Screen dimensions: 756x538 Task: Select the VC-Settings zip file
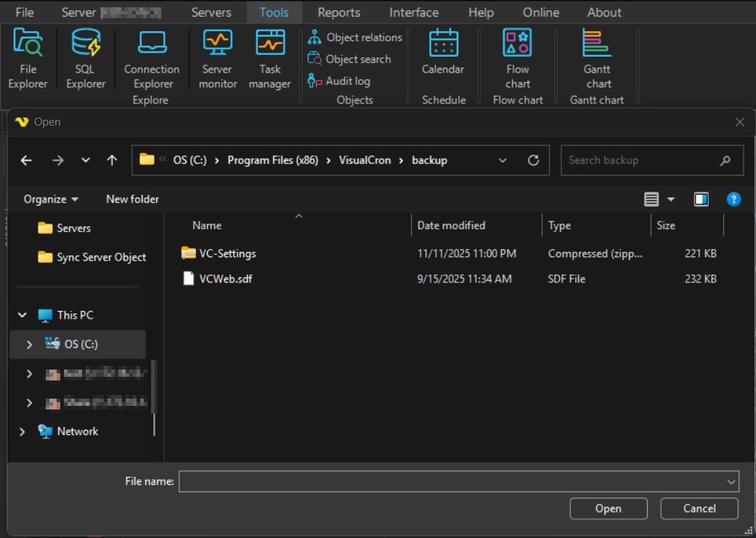click(227, 253)
